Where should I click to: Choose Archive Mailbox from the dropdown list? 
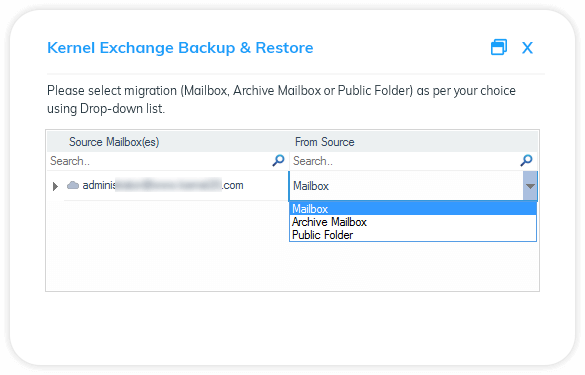click(x=413, y=222)
